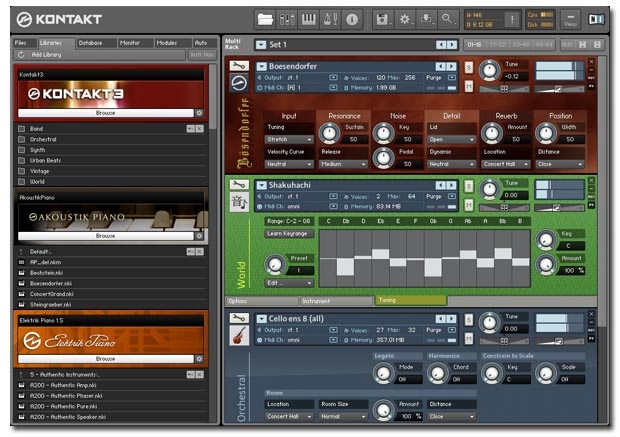Open the Boesendorfer Release Medium dropdown
Screen dimensions: 620x437
pos(343,164)
